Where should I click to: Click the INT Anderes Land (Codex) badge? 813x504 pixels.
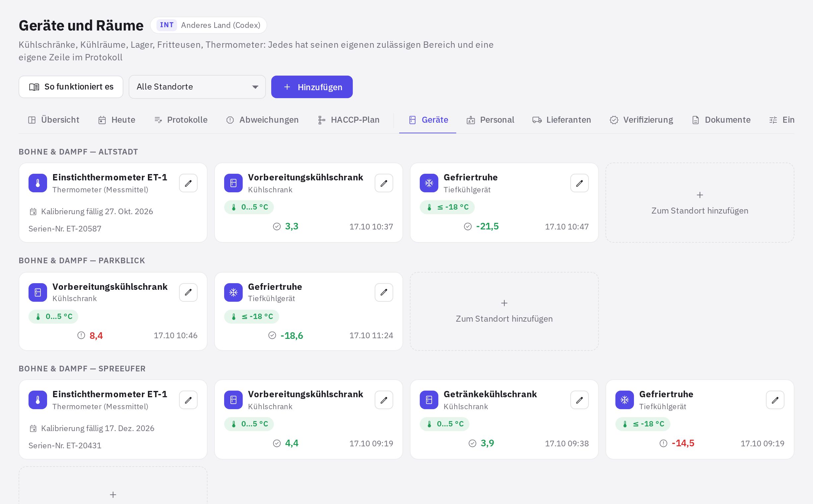coord(208,25)
